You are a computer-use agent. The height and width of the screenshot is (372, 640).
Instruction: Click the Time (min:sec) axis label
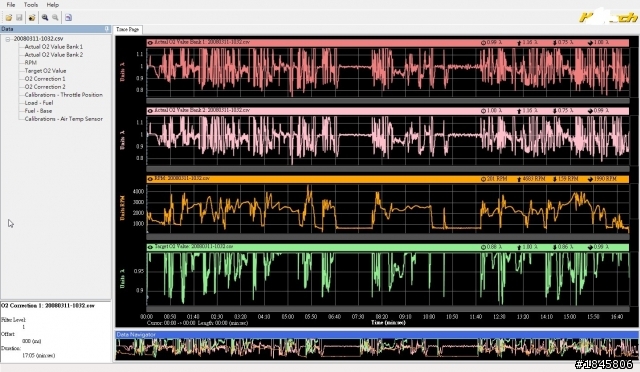[x=388, y=323]
